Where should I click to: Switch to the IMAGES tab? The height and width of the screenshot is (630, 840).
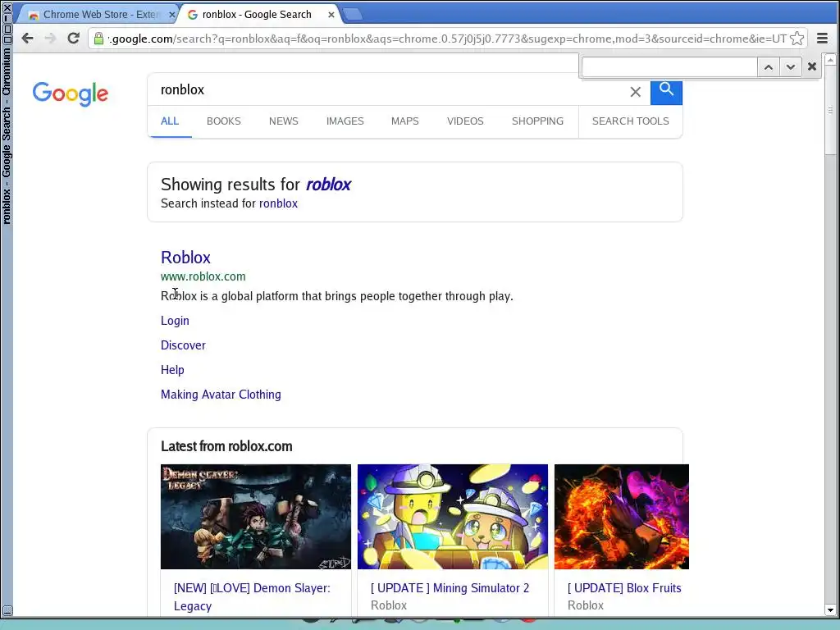coord(345,121)
